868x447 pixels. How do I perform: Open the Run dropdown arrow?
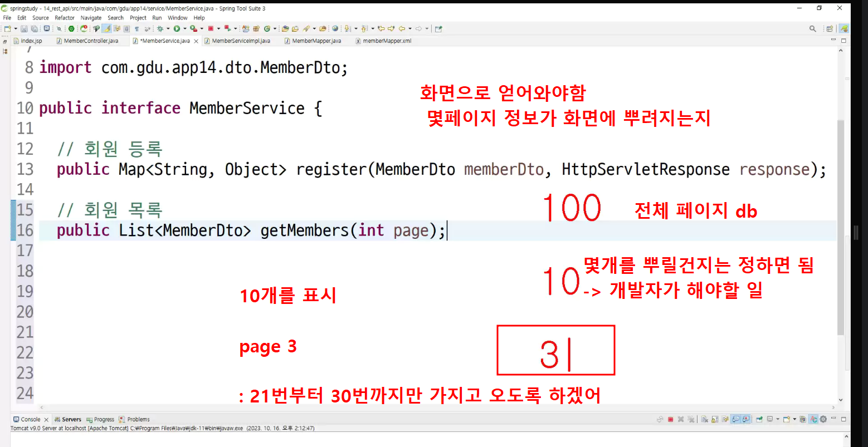(185, 28)
